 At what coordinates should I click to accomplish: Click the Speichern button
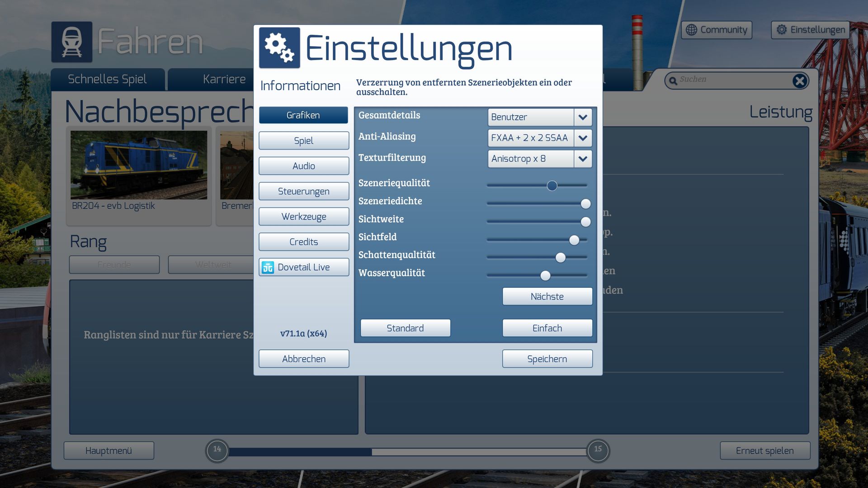[x=547, y=359]
